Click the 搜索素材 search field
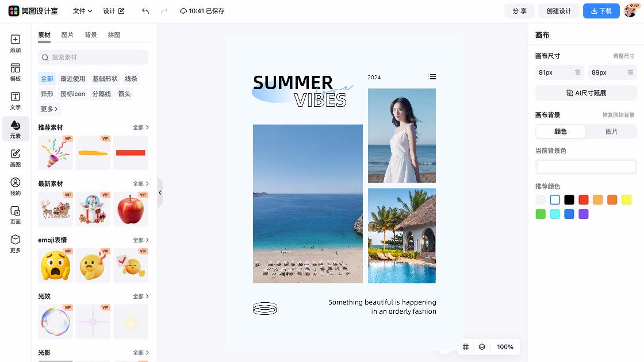The image size is (644, 362). click(93, 57)
